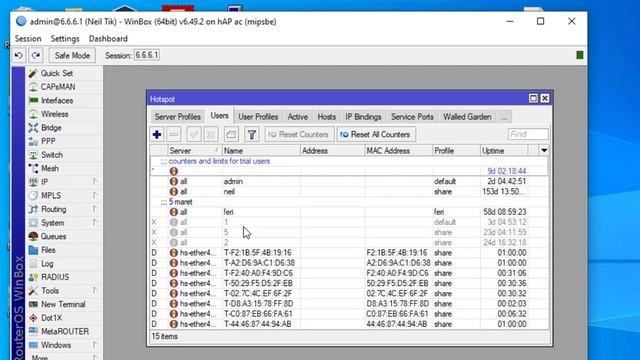This screenshot has width=640, height=360.
Task: Switch to the Server Profiles tab
Action: (178, 117)
